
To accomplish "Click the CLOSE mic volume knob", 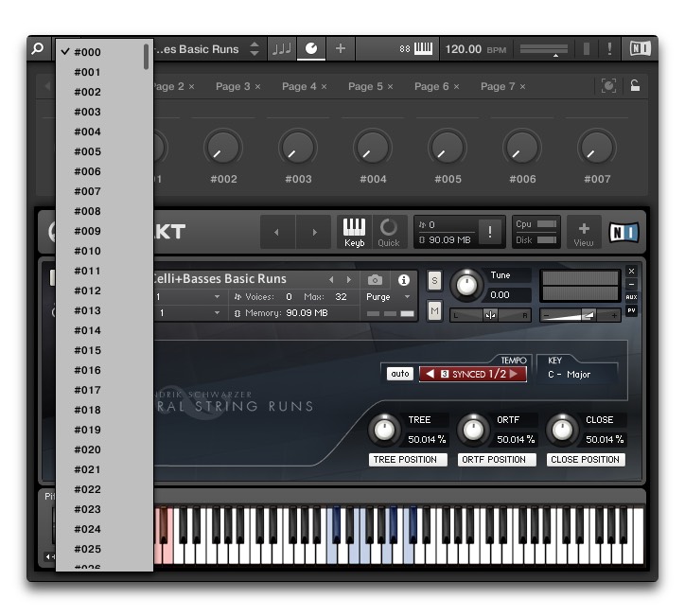I will pyautogui.click(x=562, y=430).
